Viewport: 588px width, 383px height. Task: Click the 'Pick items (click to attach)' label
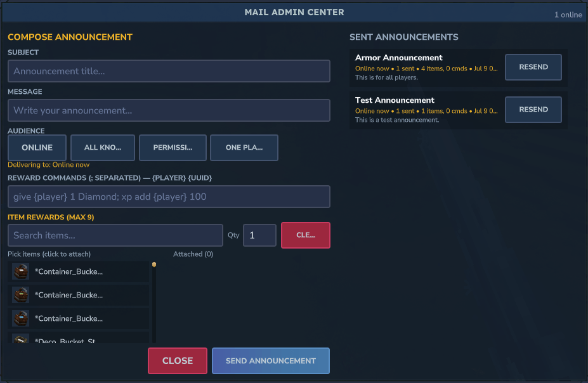click(49, 254)
